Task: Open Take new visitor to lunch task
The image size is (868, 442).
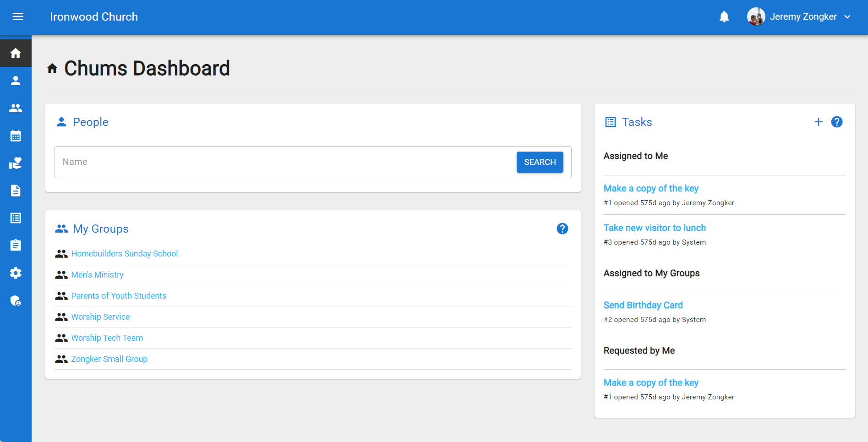Action: point(654,228)
